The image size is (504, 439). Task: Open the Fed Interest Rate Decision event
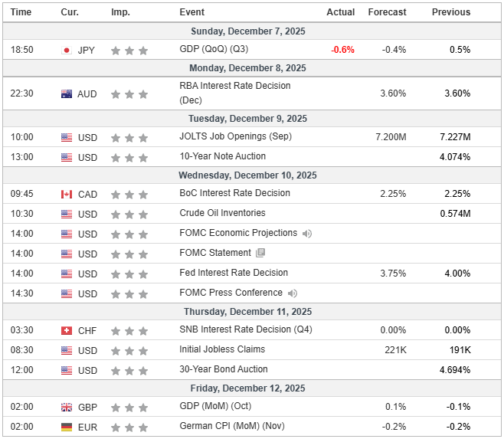[x=234, y=273]
